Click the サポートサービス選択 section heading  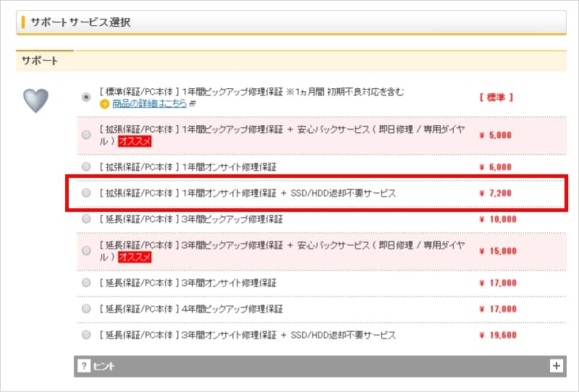pos(80,22)
